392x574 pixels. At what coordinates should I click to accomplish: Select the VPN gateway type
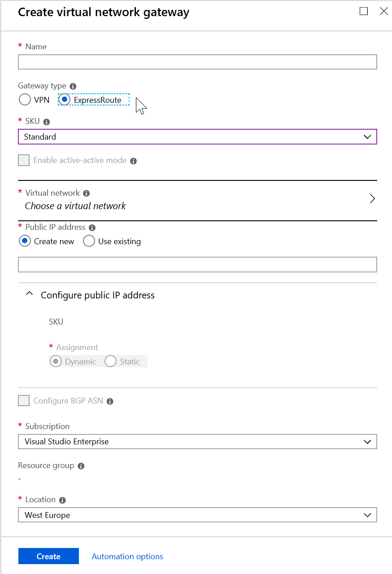click(25, 100)
